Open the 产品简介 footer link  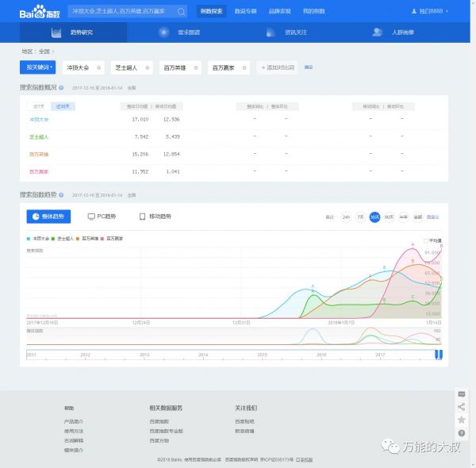tap(74, 421)
